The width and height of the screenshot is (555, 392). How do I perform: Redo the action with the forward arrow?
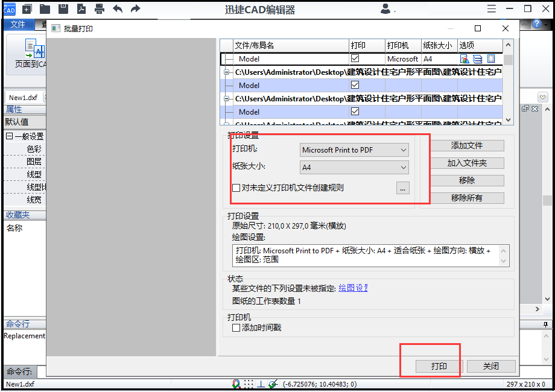click(136, 9)
